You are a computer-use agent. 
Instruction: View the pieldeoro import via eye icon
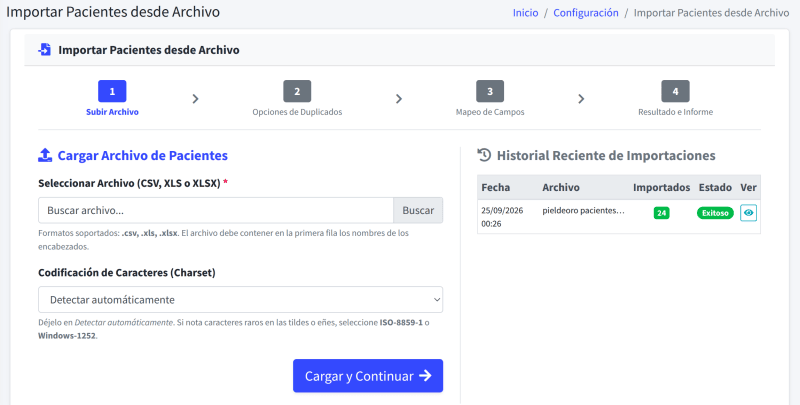click(748, 213)
